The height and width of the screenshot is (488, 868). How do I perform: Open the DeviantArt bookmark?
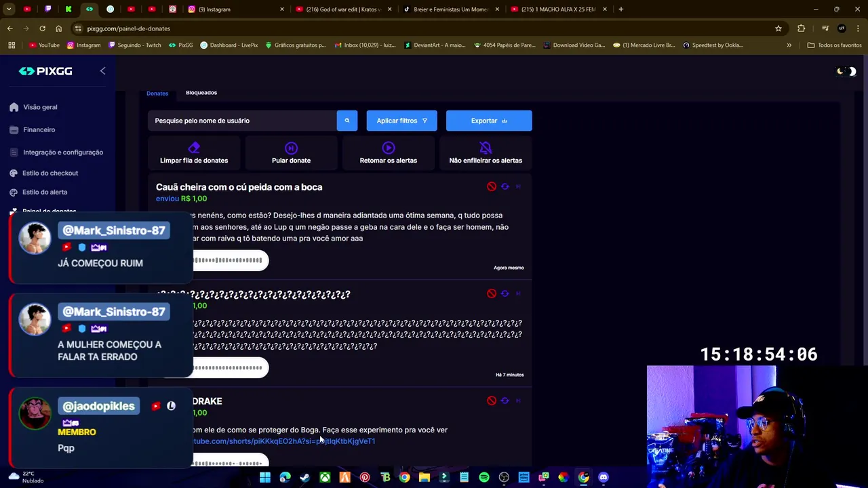click(435, 45)
